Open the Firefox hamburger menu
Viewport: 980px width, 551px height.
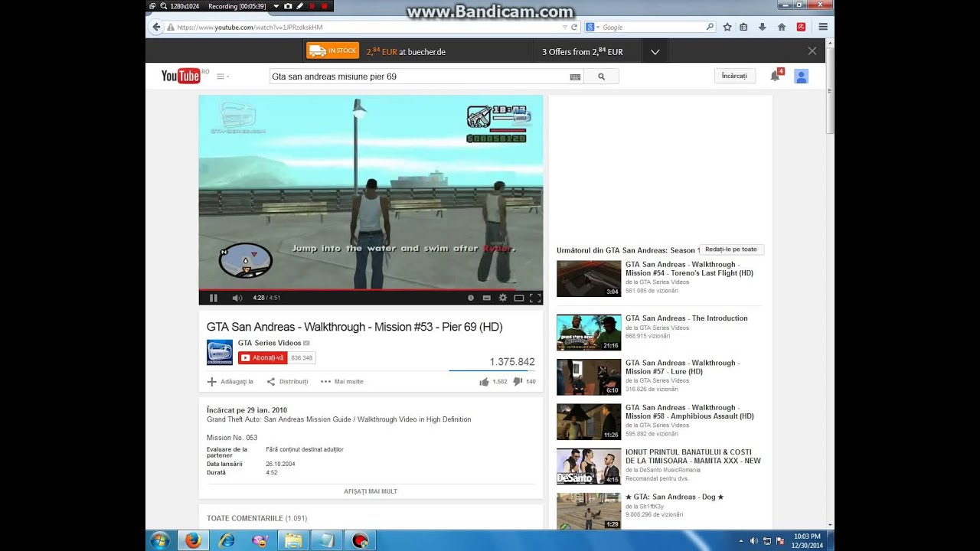click(x=823, y=27)
